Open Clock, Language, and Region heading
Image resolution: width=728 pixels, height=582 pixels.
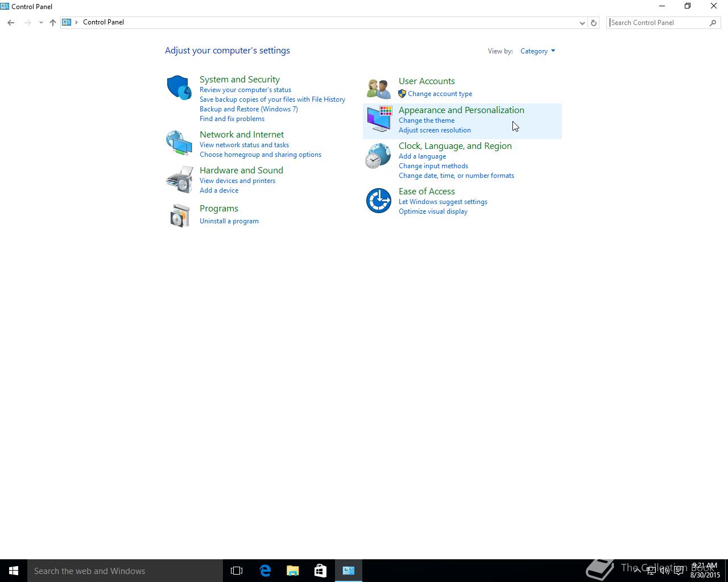(x=455, y=146)
